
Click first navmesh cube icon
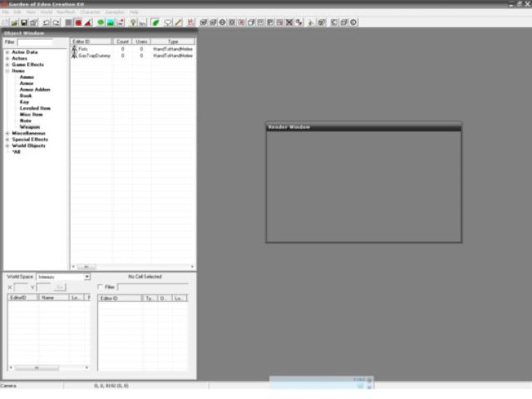click(204, 22)
